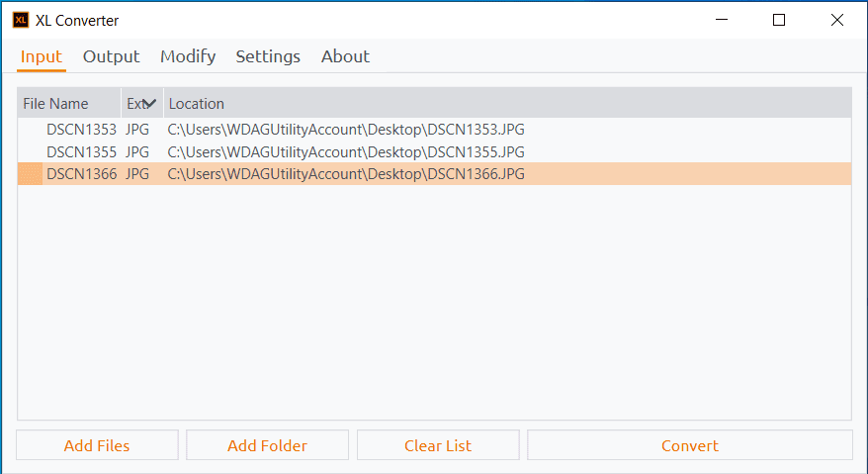The height and width of the screenshot is (474, 868).
Task: Select the DSCN1353 file row
Action: click(81, 129)
